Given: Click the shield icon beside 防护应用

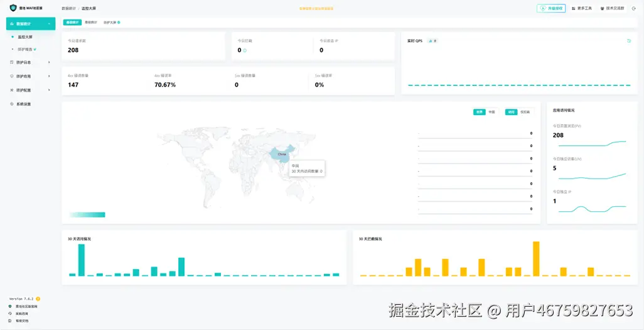Looking at the screenshot, I should [x=11, y=76].
